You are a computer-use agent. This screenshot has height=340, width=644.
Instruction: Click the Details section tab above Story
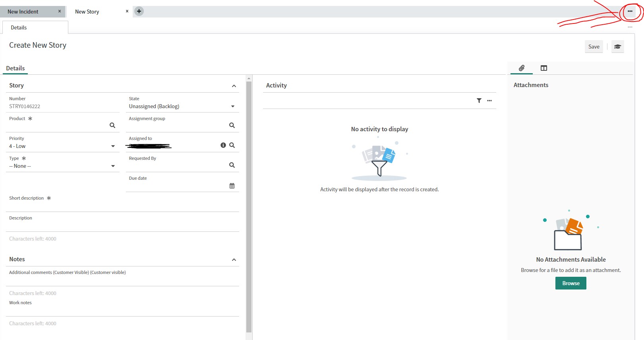pos(15,68)
